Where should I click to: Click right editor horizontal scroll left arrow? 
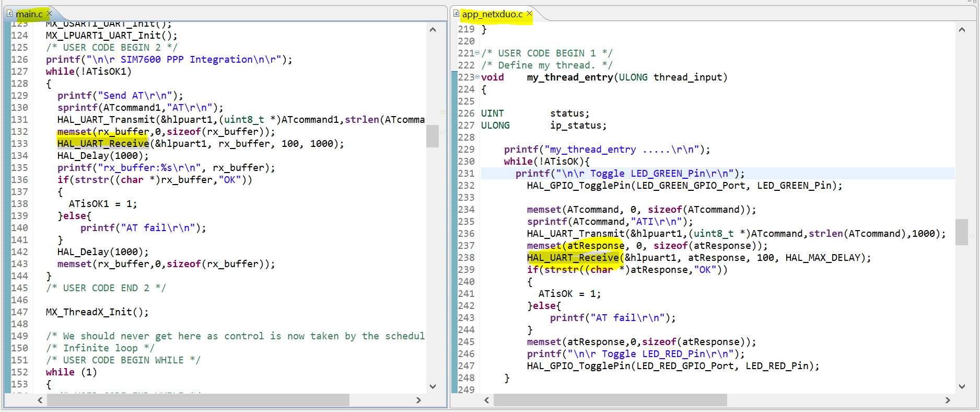click(x=486, y=400)
